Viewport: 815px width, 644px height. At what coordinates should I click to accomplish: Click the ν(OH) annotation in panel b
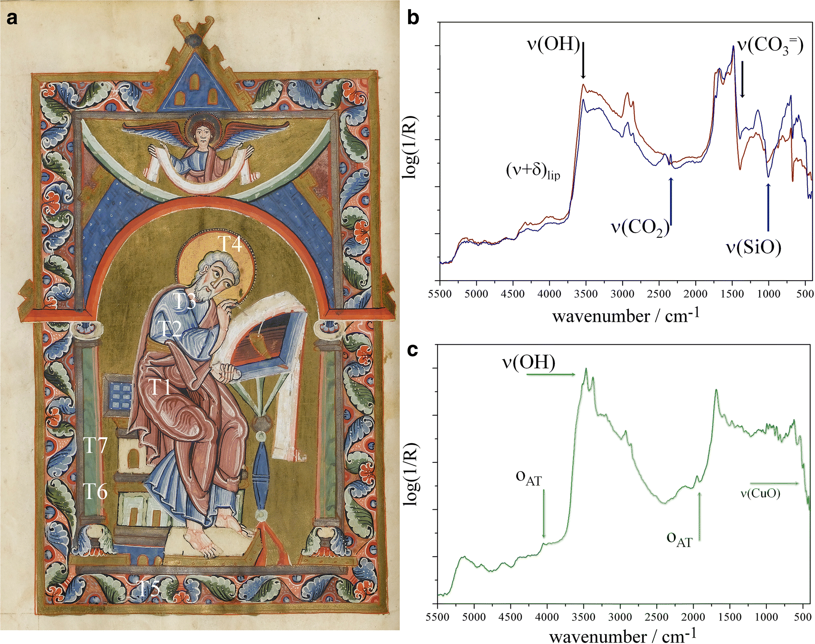pyautogui.click(x=553, y=44)
